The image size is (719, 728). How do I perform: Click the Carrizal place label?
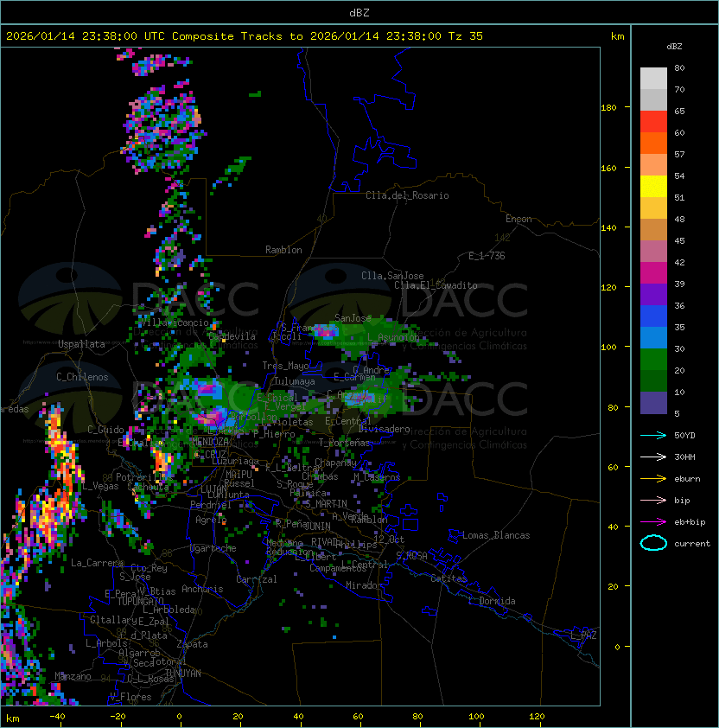coord(257,579)
